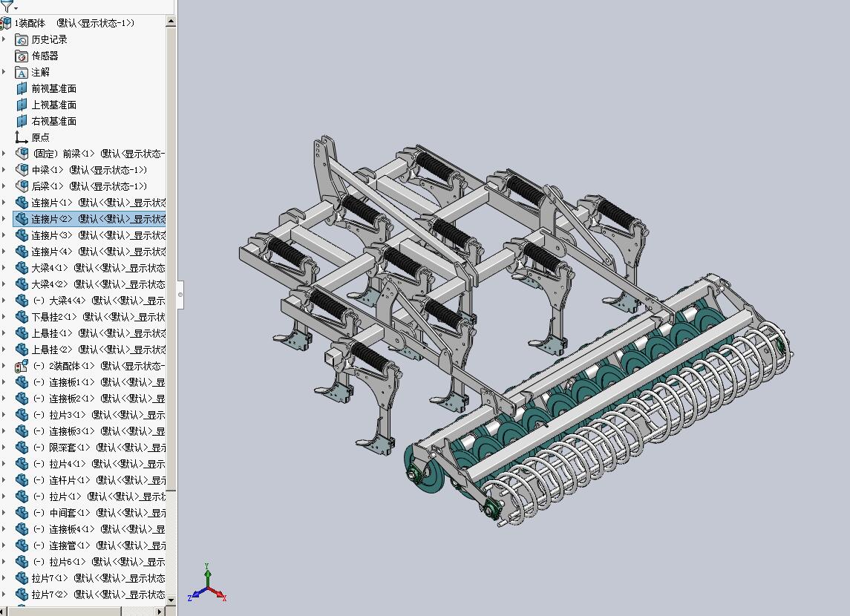
Task: Click the 连接片<3> part icon
Action: click(x=22, y=235)
